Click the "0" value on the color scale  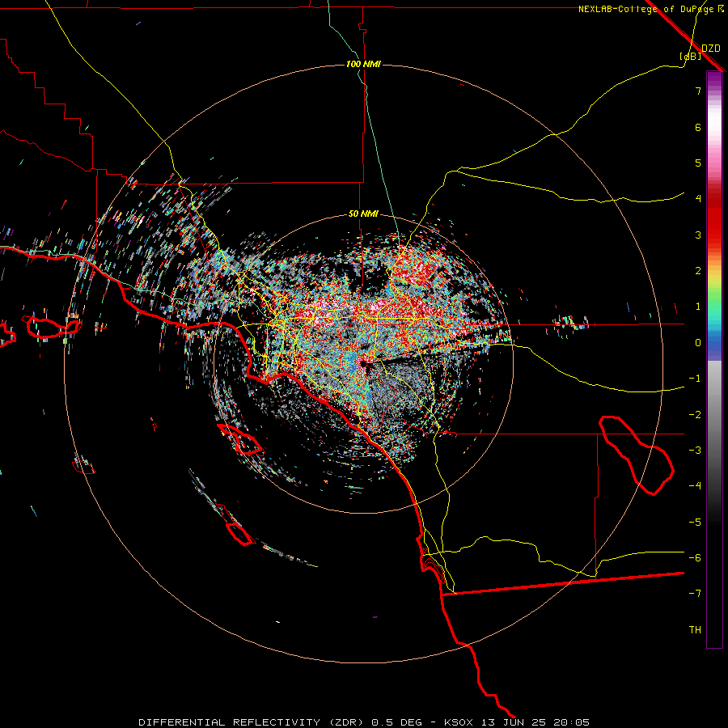(698, 343)
